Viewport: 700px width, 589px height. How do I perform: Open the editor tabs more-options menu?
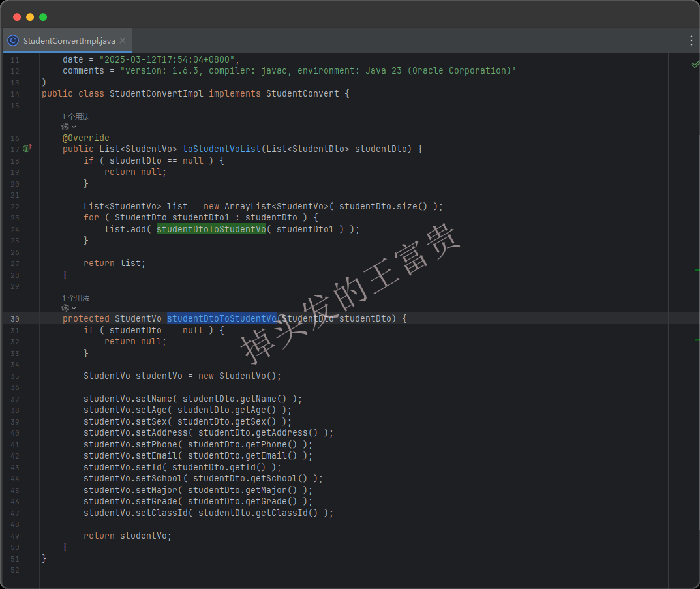[x=691, y=40]
